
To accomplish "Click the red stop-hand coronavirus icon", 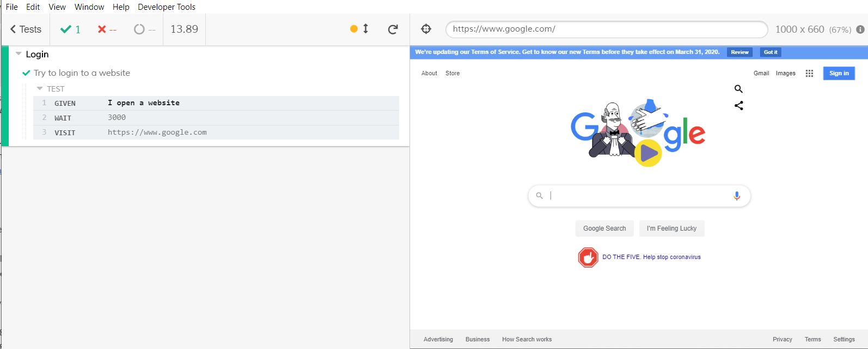I will 588,257.
